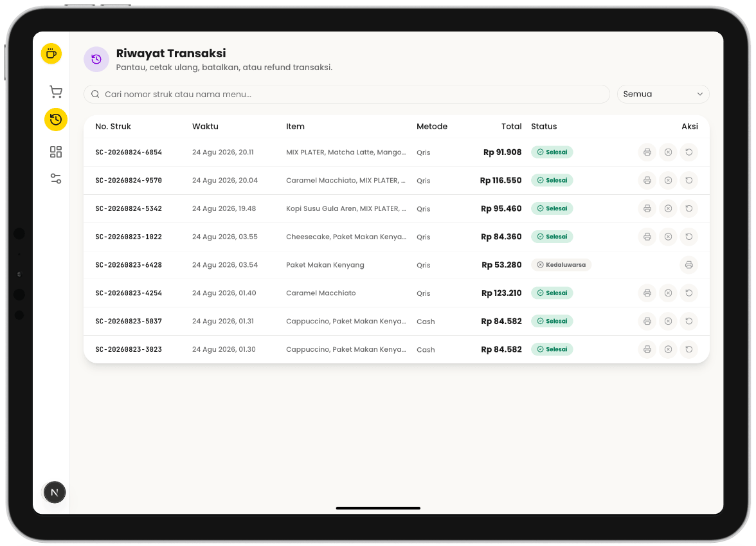Select receipt number SC-20260824-6854
Screen dimensions: 756x546
pyautogui.click(x=129, y=152)
